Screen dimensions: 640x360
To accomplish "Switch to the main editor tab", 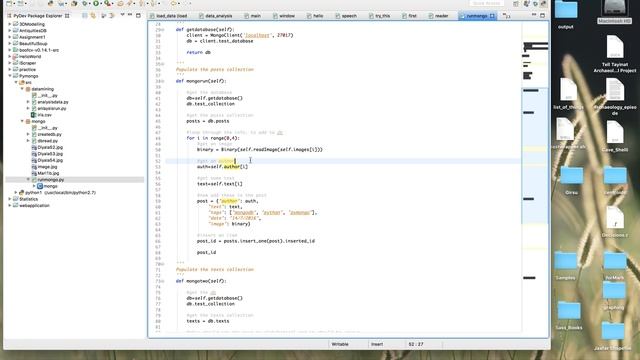I will click(x=253, y=16).
